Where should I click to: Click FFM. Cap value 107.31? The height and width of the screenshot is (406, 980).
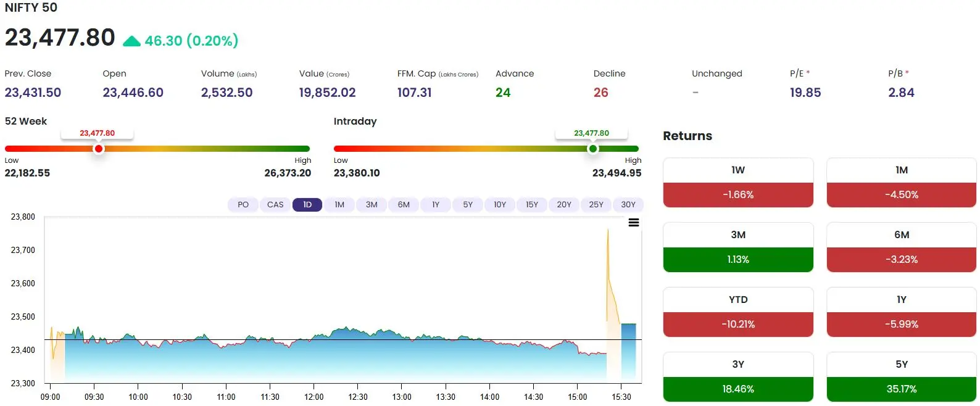[414, 93]
